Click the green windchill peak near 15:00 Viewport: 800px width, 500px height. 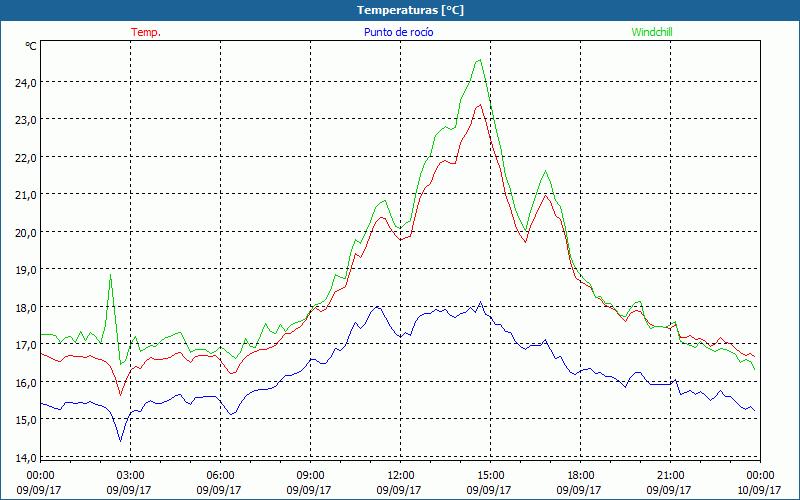coord(480,60)
